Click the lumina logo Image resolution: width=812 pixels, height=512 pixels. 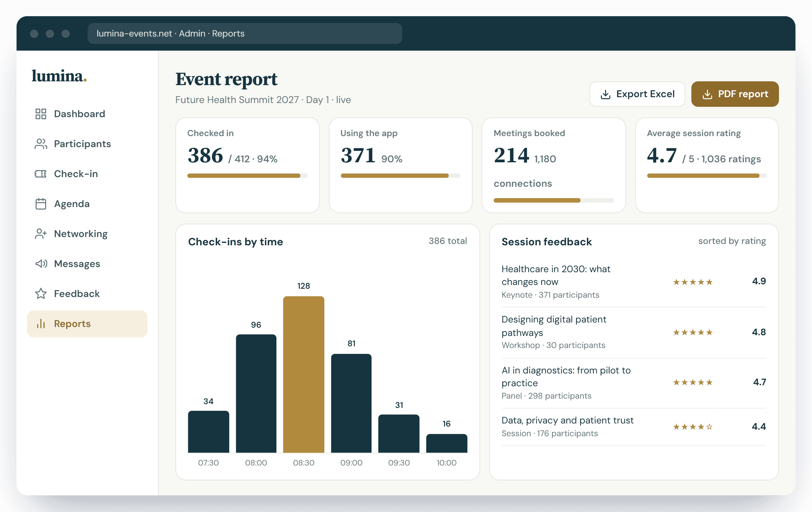(59, 76)
